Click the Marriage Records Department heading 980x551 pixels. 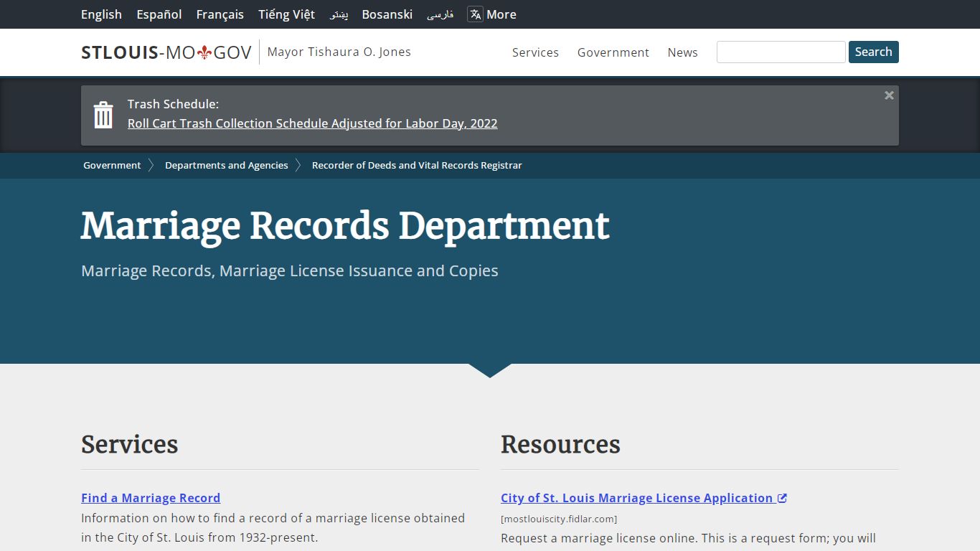(345, 225)
